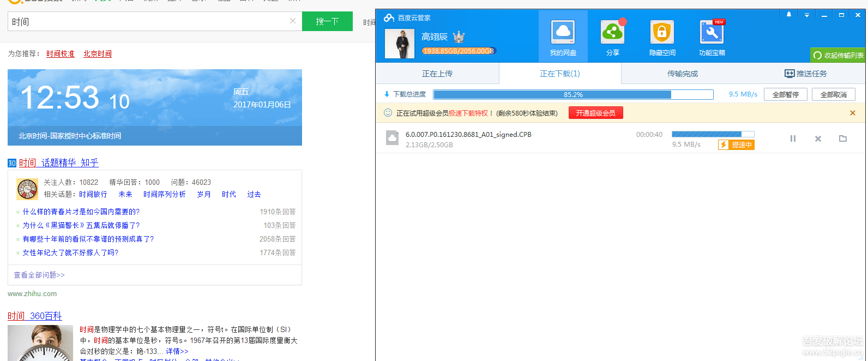Click 详情>> link in 360百科 result
The height and width of the screenshot is (361, 868).
point(177,351)
